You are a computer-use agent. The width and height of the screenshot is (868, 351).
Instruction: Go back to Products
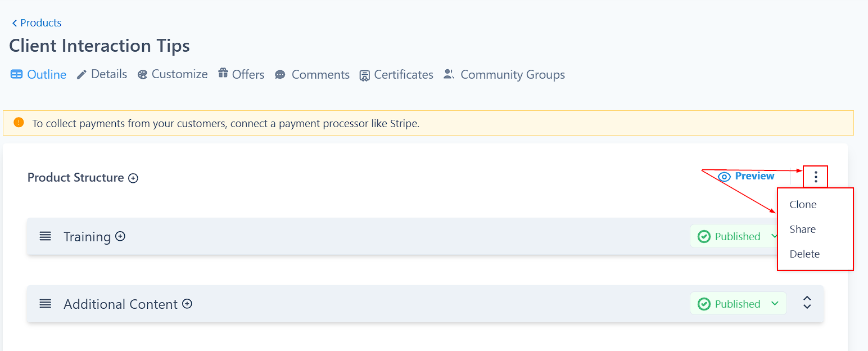[x=37, y=23]
